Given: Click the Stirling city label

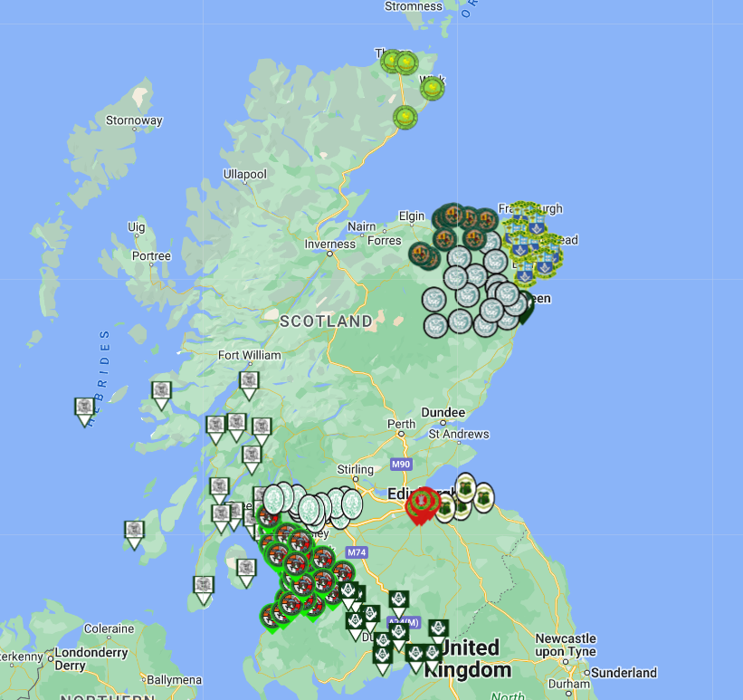Looking at the screenshot, I should [x=356, y=469].
